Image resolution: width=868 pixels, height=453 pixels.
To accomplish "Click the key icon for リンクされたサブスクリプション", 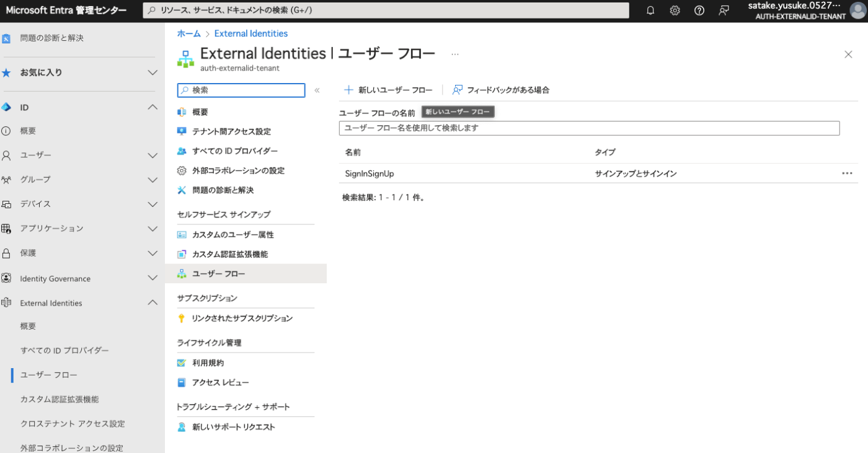I will 182,319.
